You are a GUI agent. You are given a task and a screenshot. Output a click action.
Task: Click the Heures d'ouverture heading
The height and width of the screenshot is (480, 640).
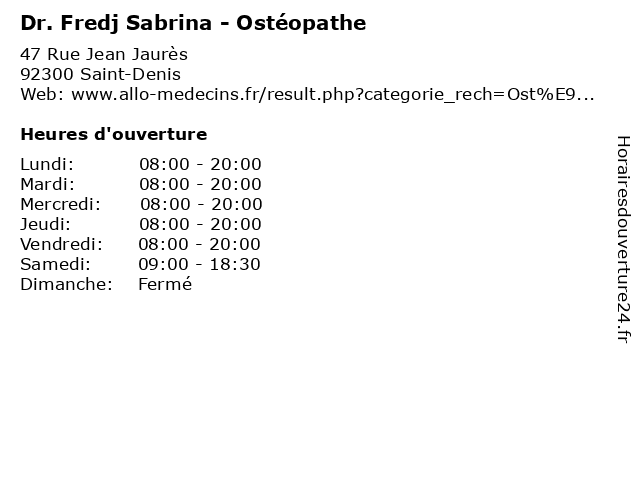coord(113,134)
